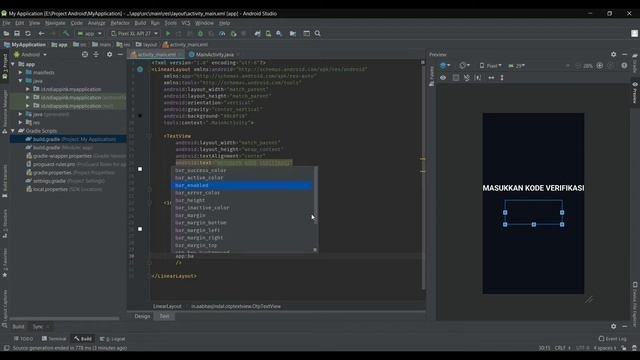
Task: Click the horizontal expand arrows icon in Preview
Action: pyautogui.click(x=491, y=78)
